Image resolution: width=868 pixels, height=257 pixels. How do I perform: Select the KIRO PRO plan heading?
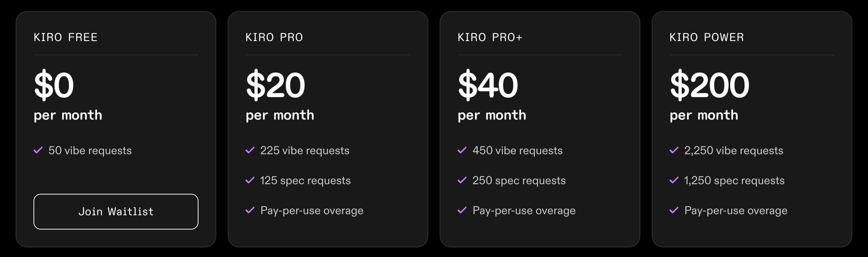point(274,37)
